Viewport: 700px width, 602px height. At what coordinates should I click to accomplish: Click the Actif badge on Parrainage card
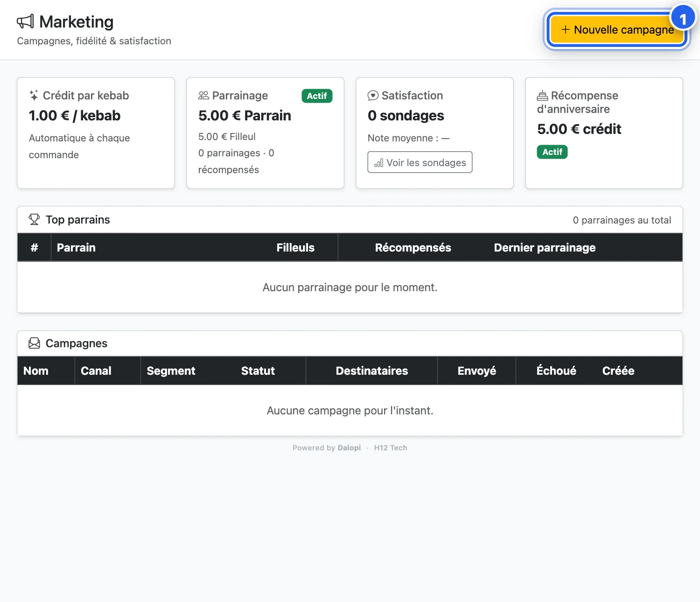[317, 96]
